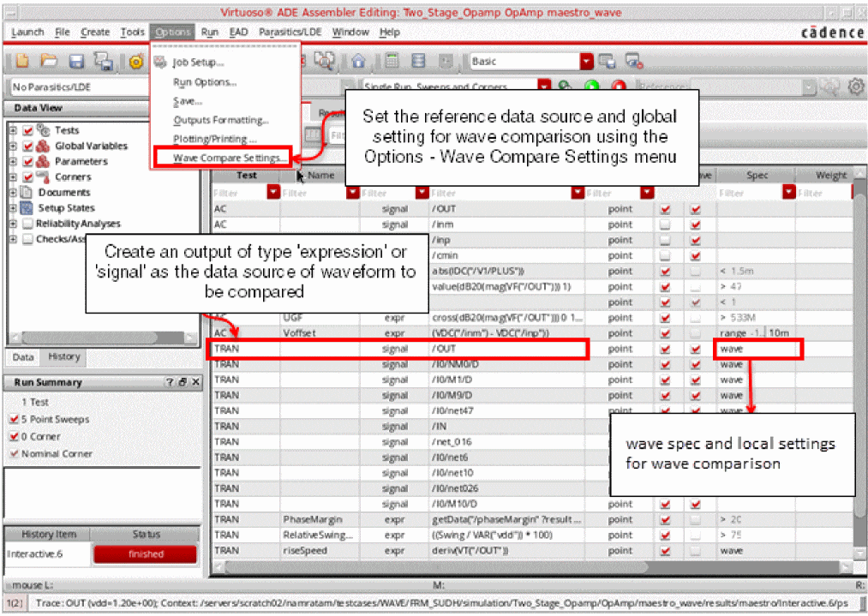The height and width of the screenshot is (616, 868).
Task: Open the Basic mode dropdown
Action: pos(586,62)
